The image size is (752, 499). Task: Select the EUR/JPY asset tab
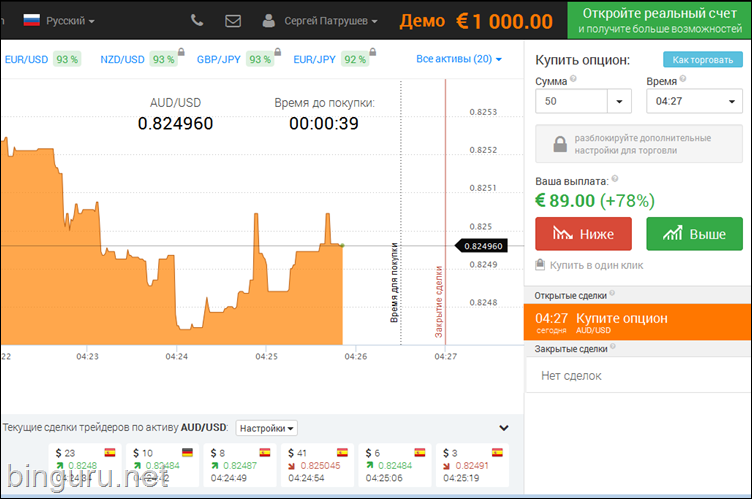(314, 59)
